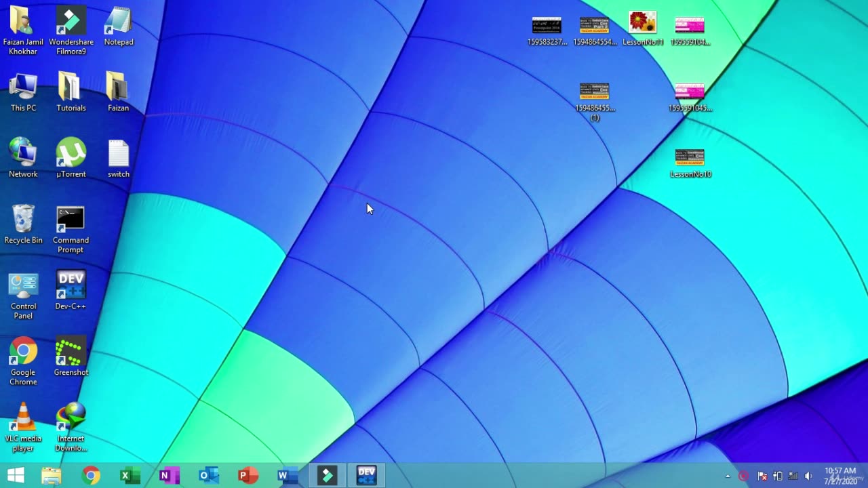Select the Faizan folder on desktop
The image size is (868, 488).
click(118, 93)
